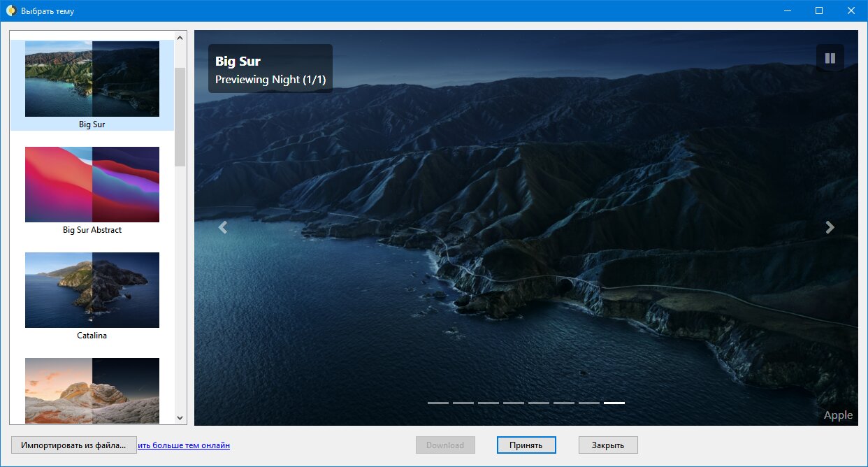Jump to the second slide indicator
The image size is (868, 467).
(463, 403)
